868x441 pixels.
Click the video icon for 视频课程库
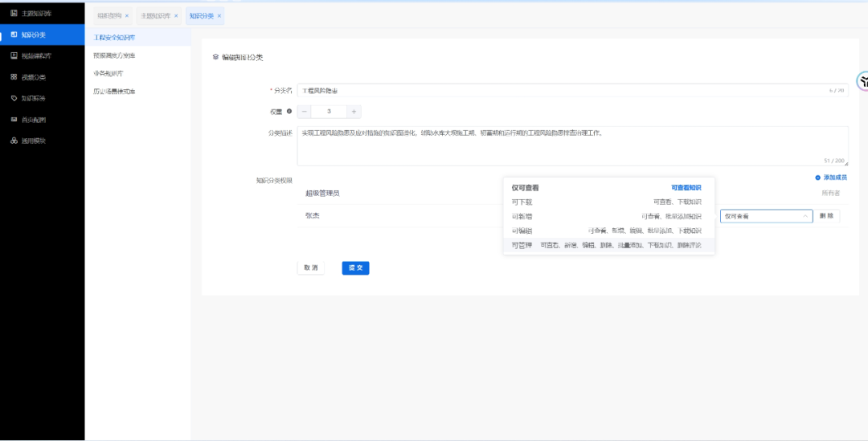click(14, 55)
